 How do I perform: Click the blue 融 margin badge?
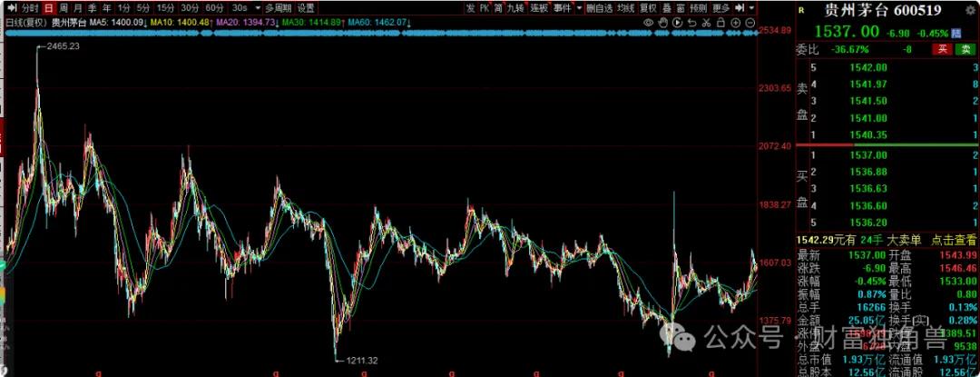(956, 33)
